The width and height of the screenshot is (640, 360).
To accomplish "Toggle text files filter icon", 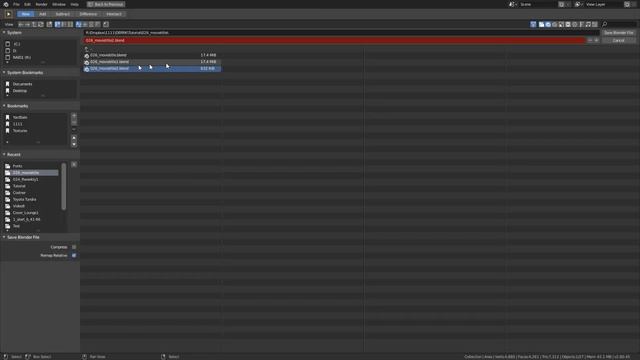I will tap(595, 24).
